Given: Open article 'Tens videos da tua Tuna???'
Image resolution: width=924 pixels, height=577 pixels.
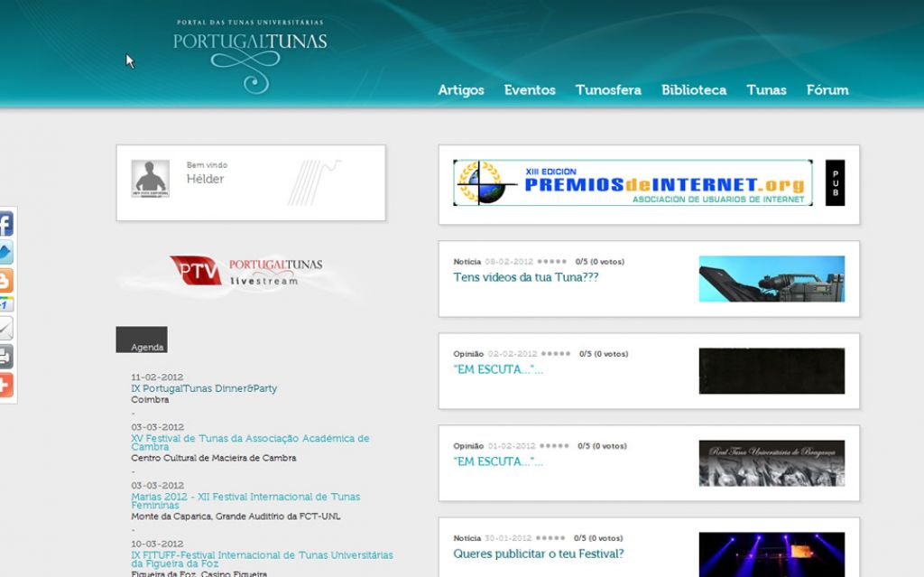Looking at the screenshot, I should pos(525,277).
